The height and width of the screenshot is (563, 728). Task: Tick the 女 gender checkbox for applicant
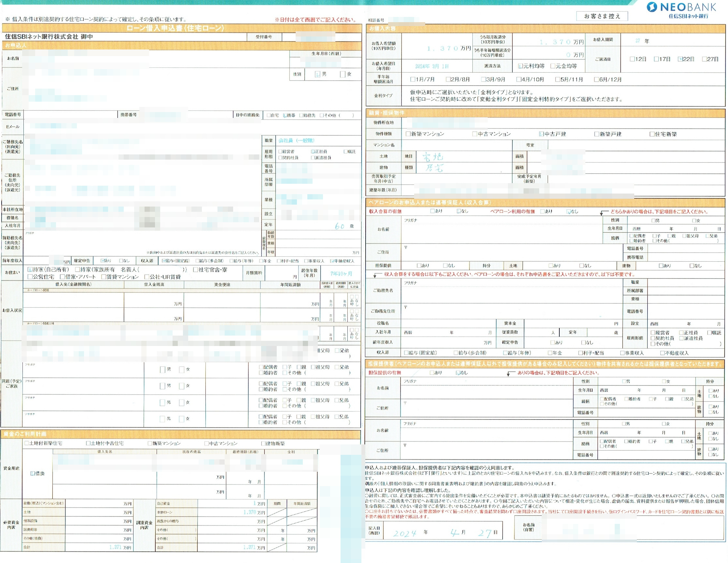[342, 74]
